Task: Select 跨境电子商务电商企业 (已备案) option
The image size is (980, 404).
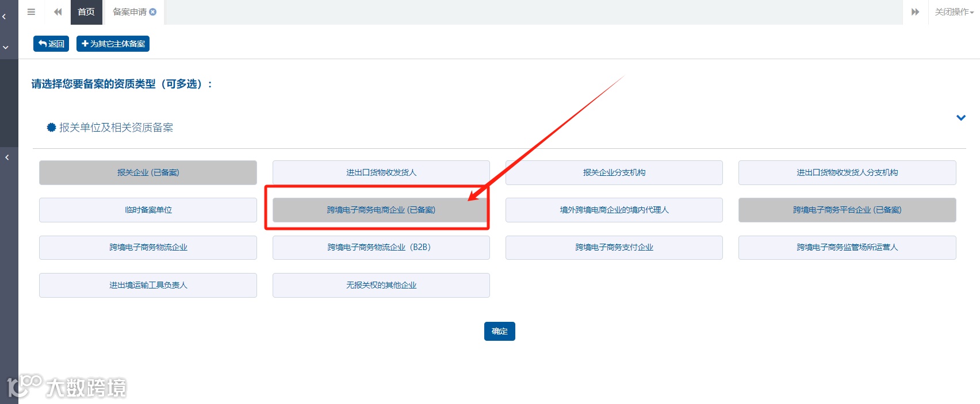Action: tap(381, 210)
